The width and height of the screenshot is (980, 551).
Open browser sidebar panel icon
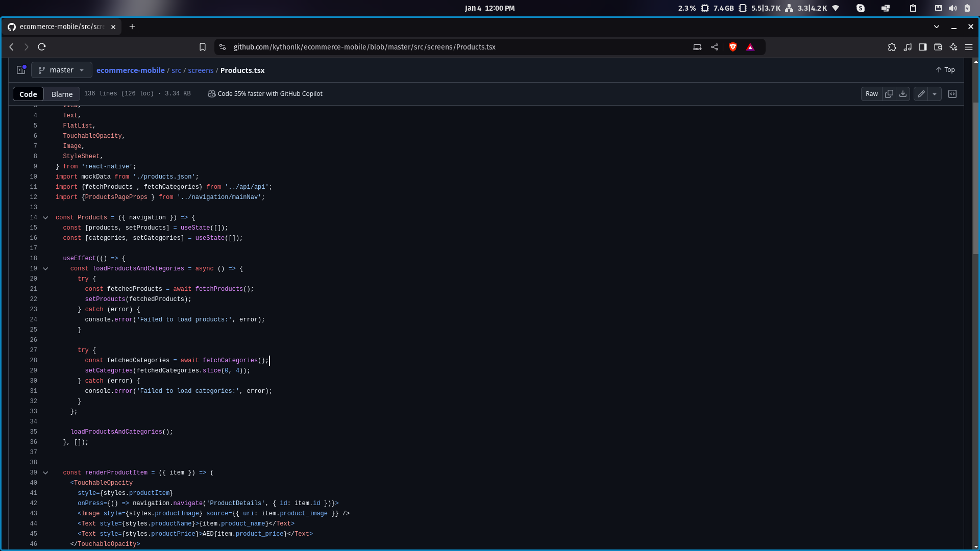[x=922, y=47]
